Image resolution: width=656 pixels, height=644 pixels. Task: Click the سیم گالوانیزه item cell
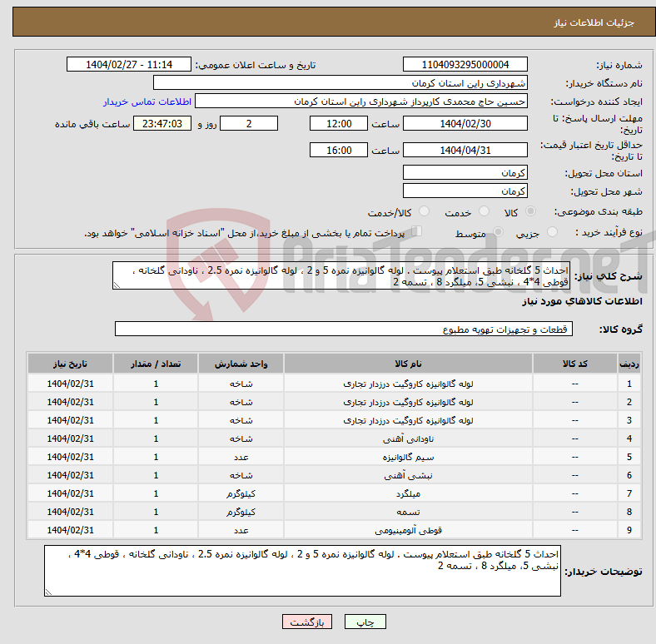(408, 458)
